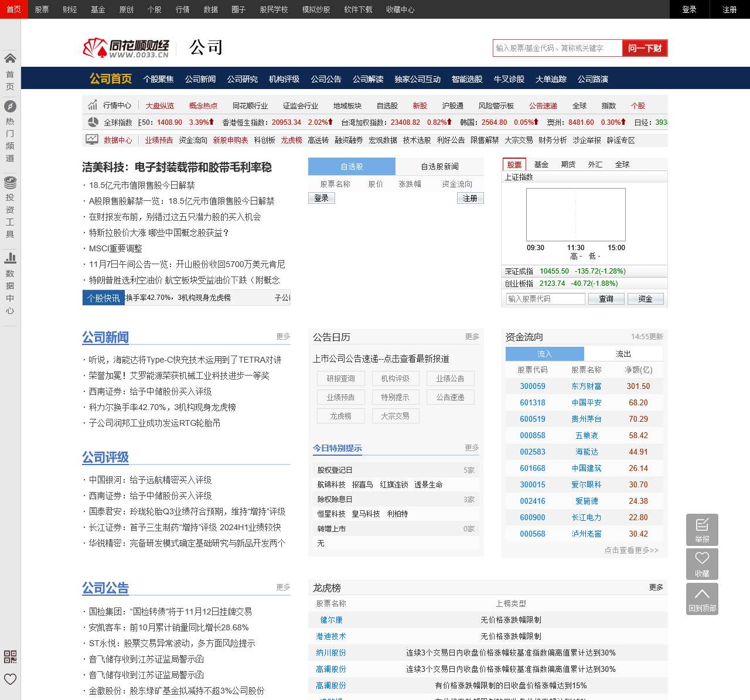Click 机构评级 button in 公告日历

(x=396, y=378)
